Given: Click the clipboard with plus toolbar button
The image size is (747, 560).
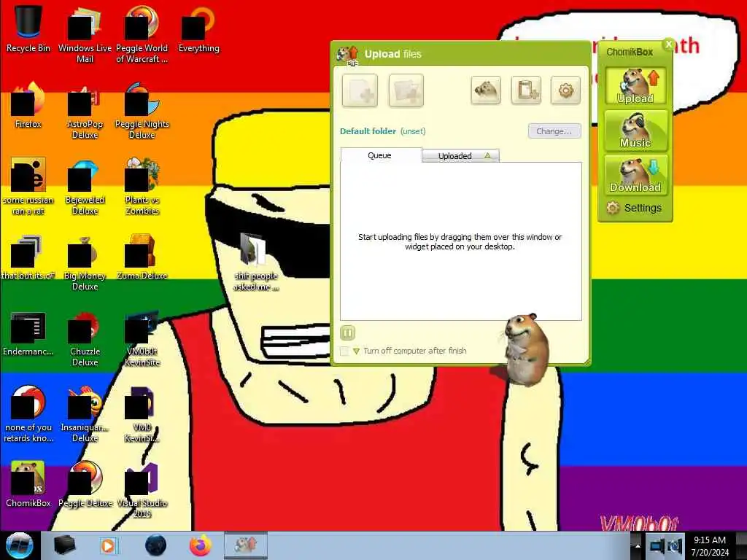Looking at the screenshot, I should pos(526,90).
